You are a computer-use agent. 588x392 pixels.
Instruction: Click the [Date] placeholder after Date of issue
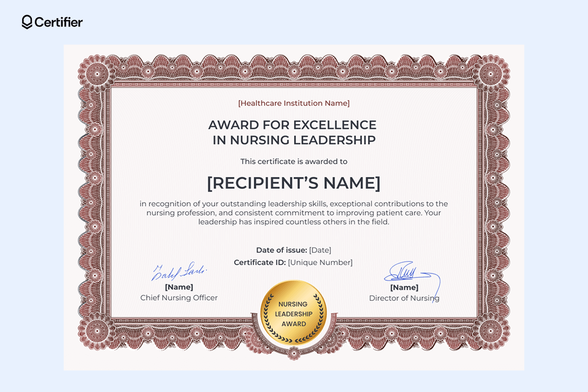320,250
